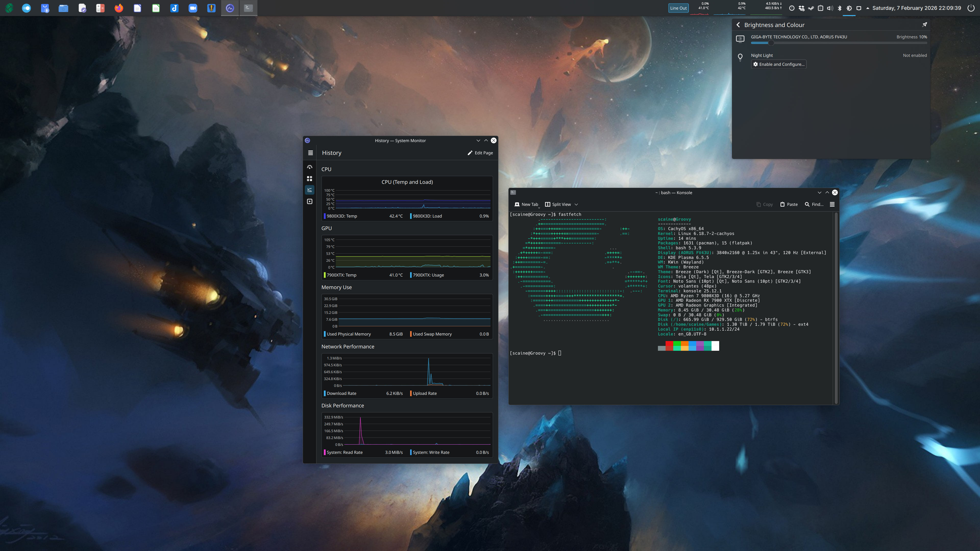Launch Firefox from the taskbar
Screen dimensions: 980x551
(x=119, y=8)
